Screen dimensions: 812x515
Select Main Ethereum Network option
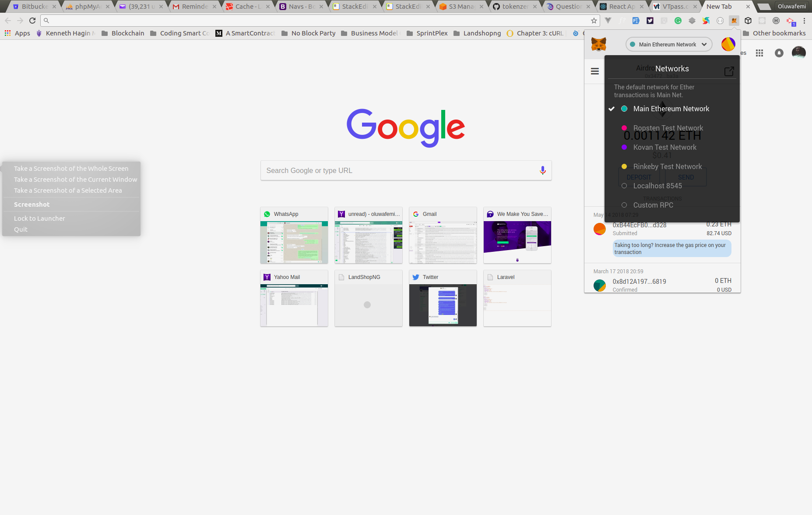click(x=672, y=109)
